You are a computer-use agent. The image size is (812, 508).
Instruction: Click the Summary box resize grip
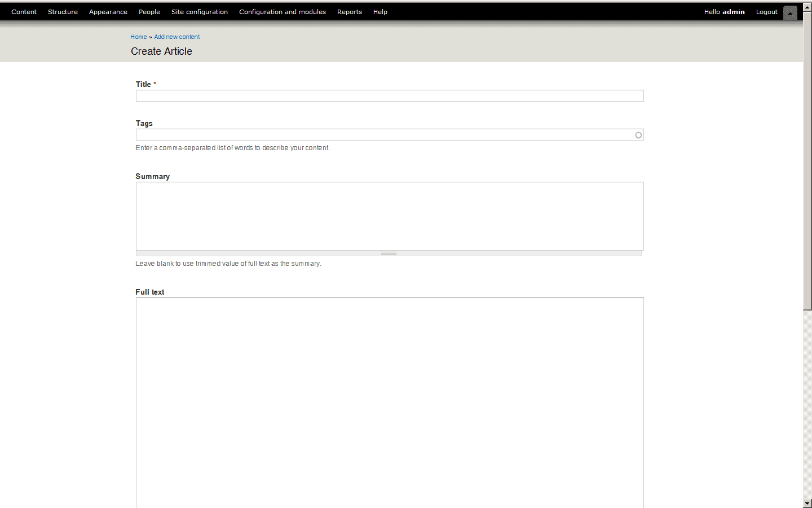[x=389, y=253]
